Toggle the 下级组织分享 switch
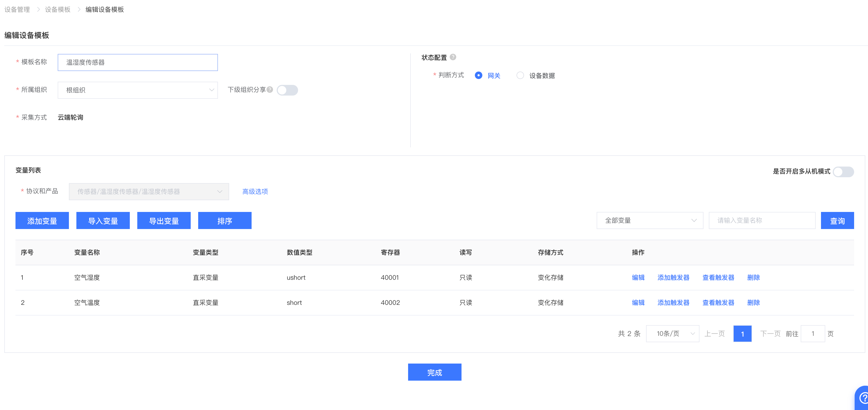This screenshot has height=410, width=868. 287,90
